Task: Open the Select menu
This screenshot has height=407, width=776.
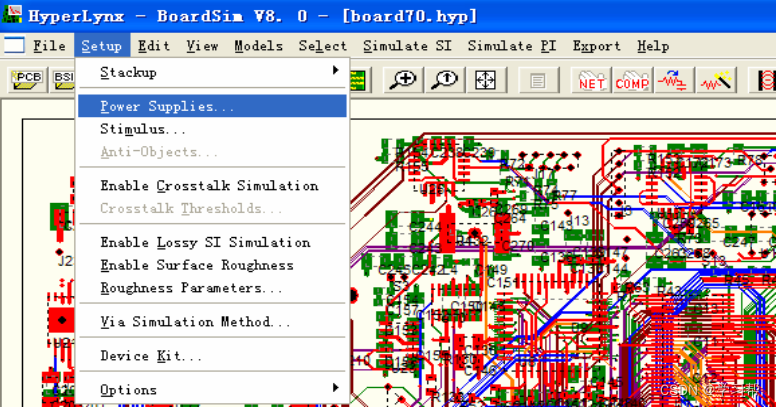Action: coord(323,46)
